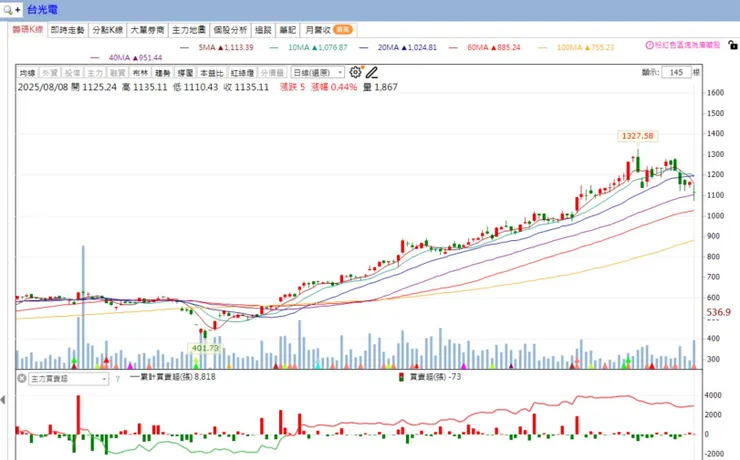Click the 漲幅 0.44% value

pyautogui.click(x=334, y=87)
